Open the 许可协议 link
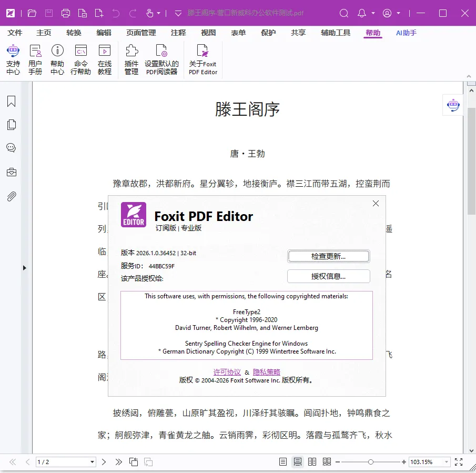Screen dimensions: 476x473 pyautogui.click(x=227, y=372)
